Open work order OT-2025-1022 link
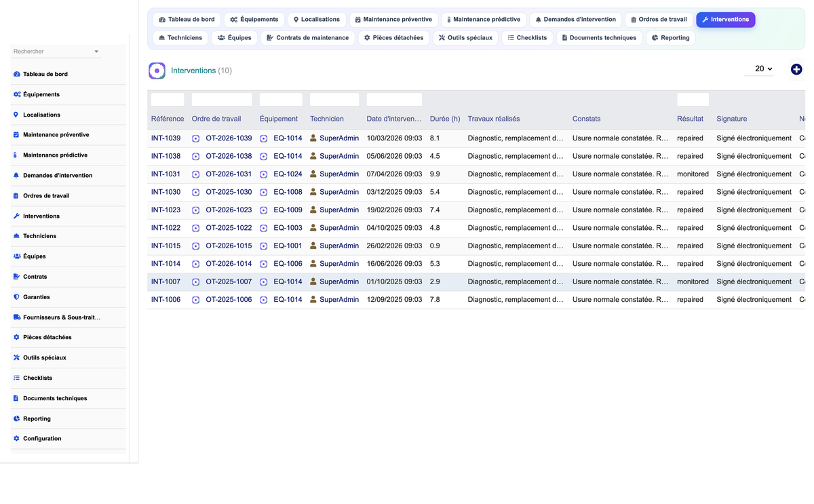Viewport: 814px width, 504px height. pyautogui.click(x=229, y=228)
